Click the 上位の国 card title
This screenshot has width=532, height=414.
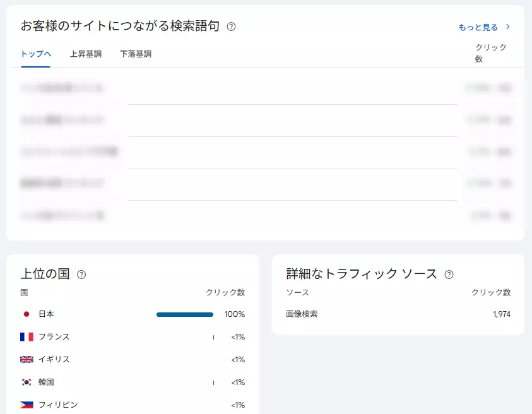45,274
